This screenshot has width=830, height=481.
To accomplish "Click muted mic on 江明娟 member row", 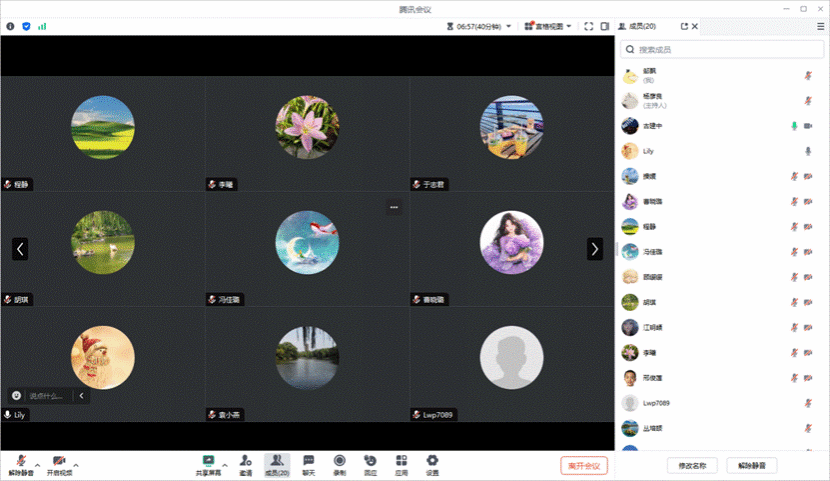I will pyautogui.click(x=794, y=328).
